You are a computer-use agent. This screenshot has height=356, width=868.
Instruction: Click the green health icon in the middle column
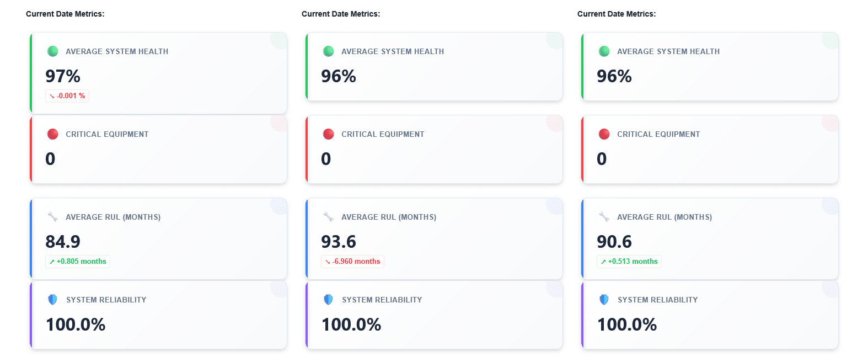point(329,51)
